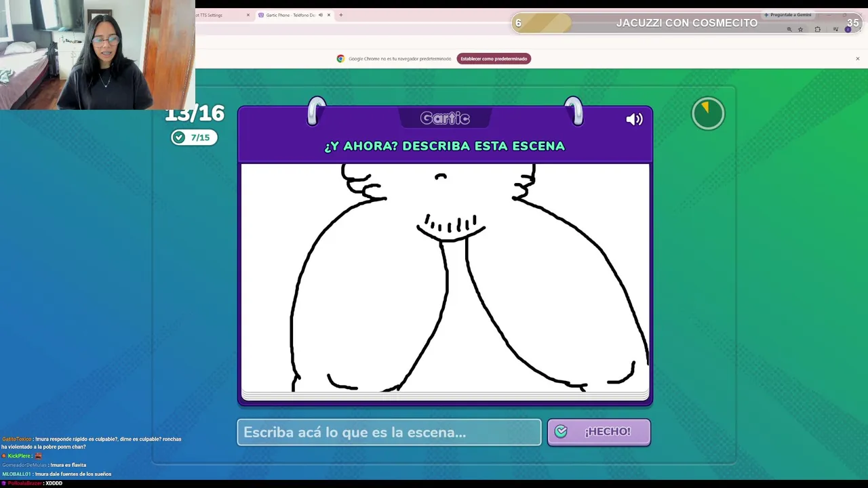This screenshot has width=868, height=488.
Task: Click the round countdown timer icon
Action: coord(708,113)
